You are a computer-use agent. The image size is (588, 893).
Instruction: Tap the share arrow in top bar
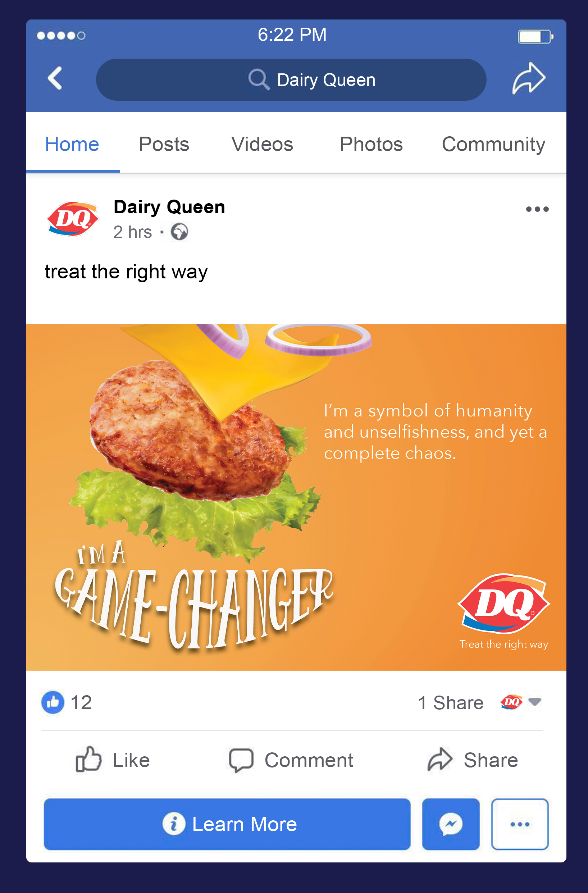pyautogui.click(x=529, y=78)
